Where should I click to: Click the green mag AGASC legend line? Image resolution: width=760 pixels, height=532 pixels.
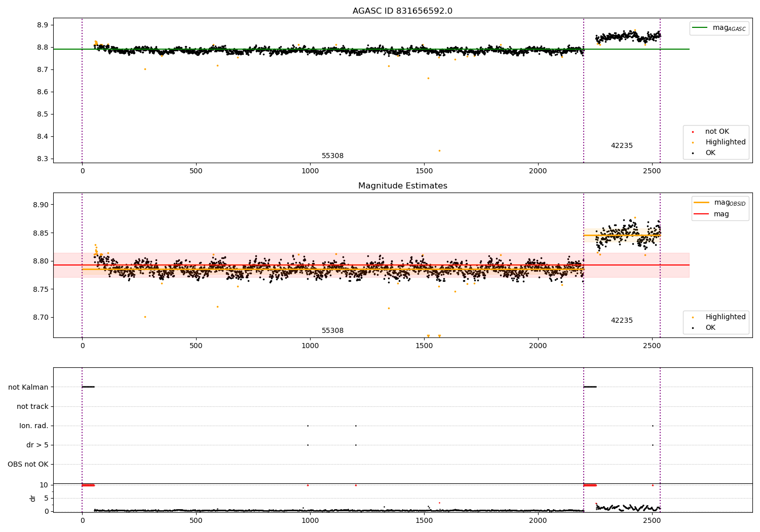[x=701, y=28]
